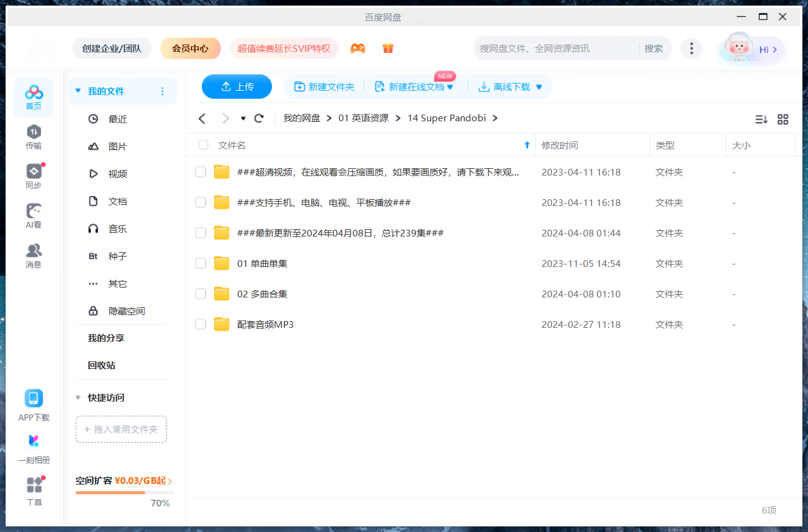Image resolution: width=808 pixels, height=532 pixels.
Task: Click the 会员中心 membership button
Action: coord(190,49)
